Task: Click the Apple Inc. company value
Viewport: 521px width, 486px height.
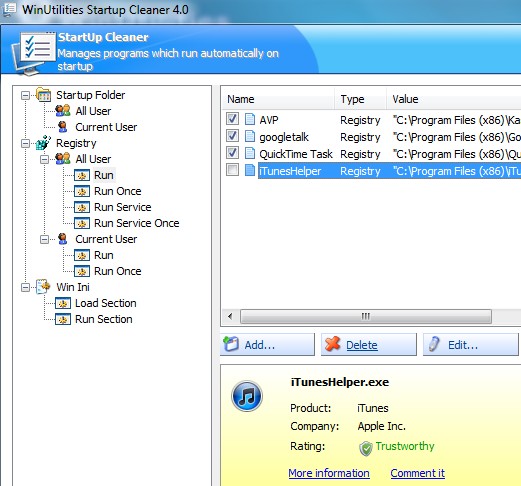Action: coord(382,426)
